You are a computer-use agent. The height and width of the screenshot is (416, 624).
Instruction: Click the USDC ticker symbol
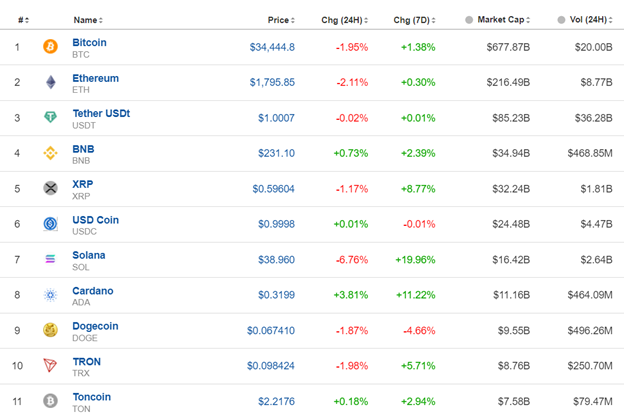(x=84, y=231)
